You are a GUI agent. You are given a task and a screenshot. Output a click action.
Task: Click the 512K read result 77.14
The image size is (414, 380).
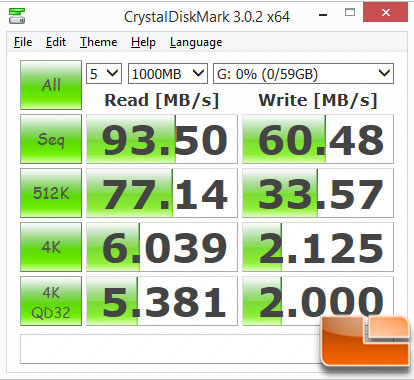click(x=162, y=193)
